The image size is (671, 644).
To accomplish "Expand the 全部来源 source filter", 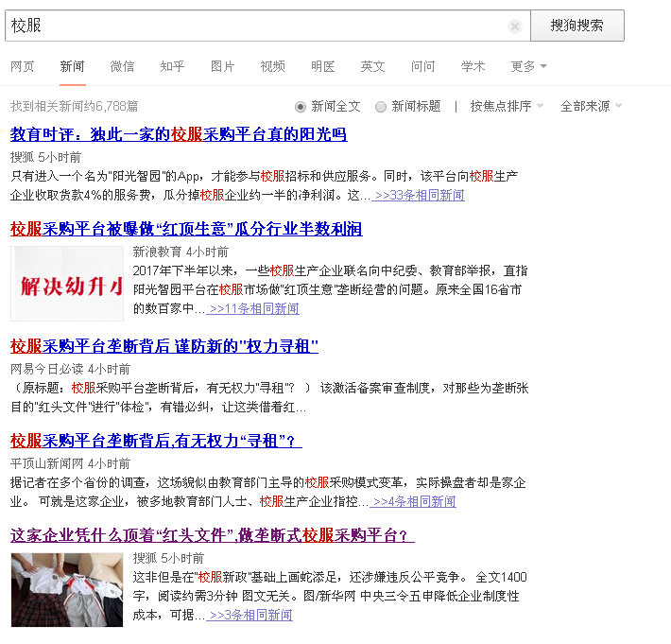I will coord(591,107).
